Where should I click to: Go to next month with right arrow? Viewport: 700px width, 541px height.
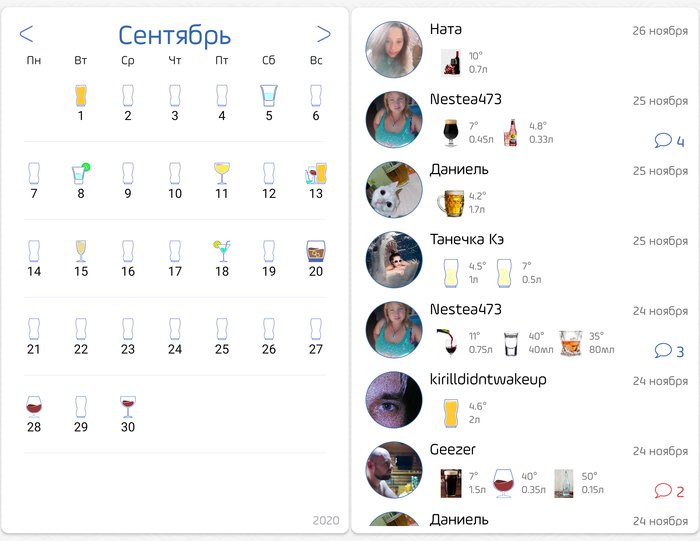pos(324,34)
